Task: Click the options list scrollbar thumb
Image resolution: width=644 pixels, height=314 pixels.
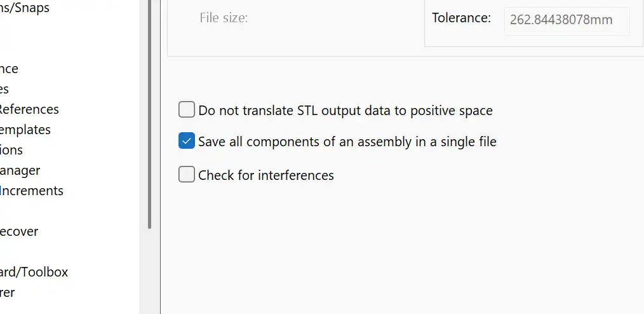Action: pos(149,114)
